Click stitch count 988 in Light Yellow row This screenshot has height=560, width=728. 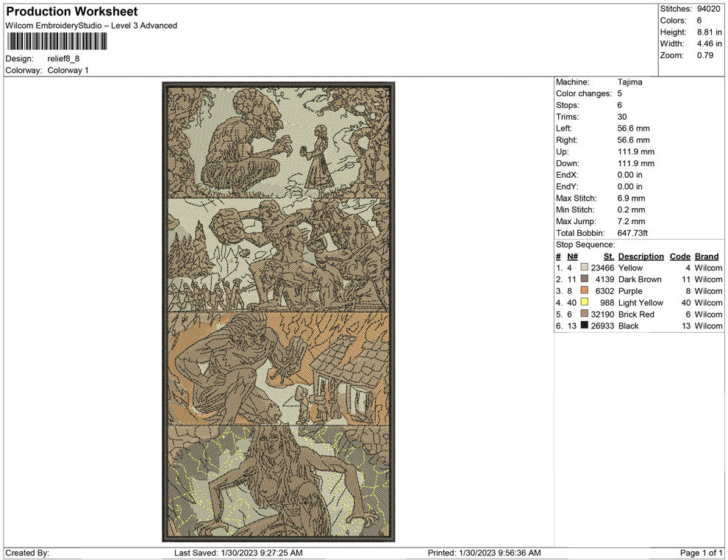607,303
